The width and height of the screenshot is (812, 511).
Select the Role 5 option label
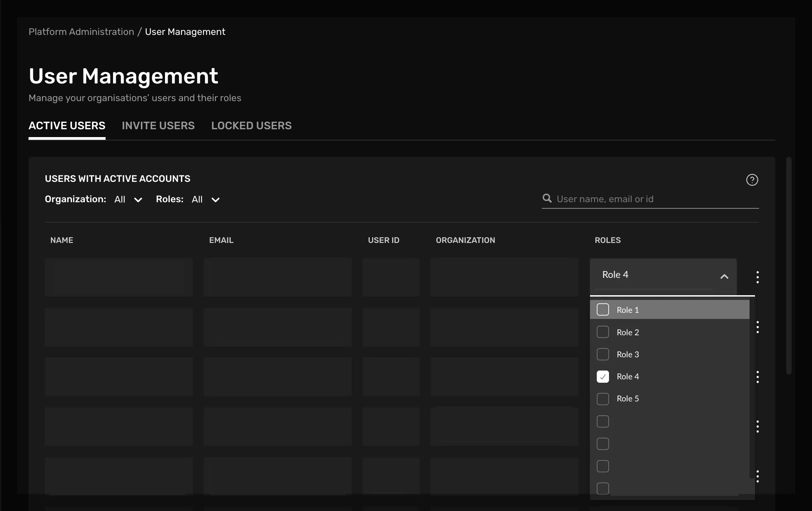tap(628, 399)
